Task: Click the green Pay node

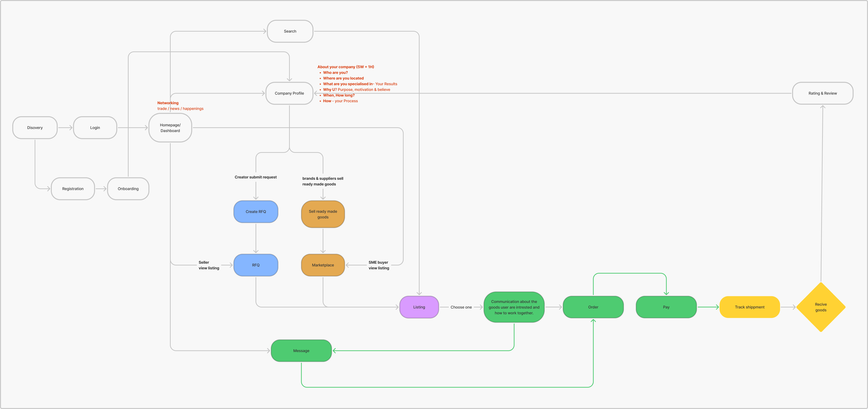Action: (x=666, y=307)
